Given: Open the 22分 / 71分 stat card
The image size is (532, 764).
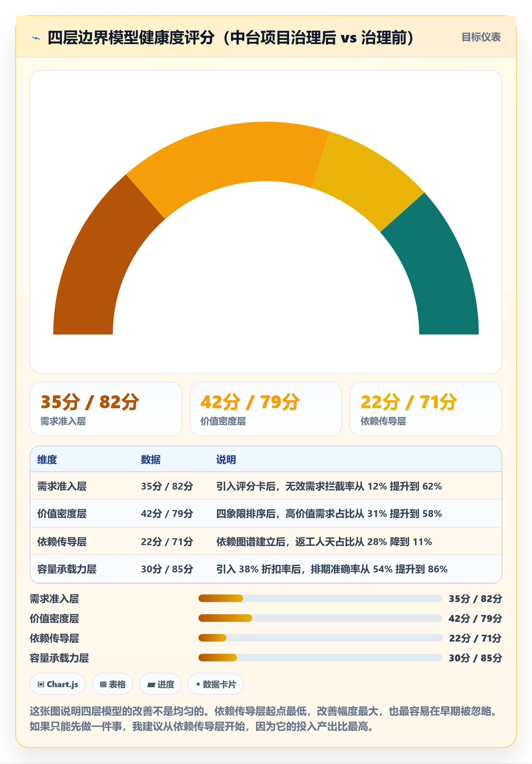Looking at the screenshot, I should click(426, 409).
